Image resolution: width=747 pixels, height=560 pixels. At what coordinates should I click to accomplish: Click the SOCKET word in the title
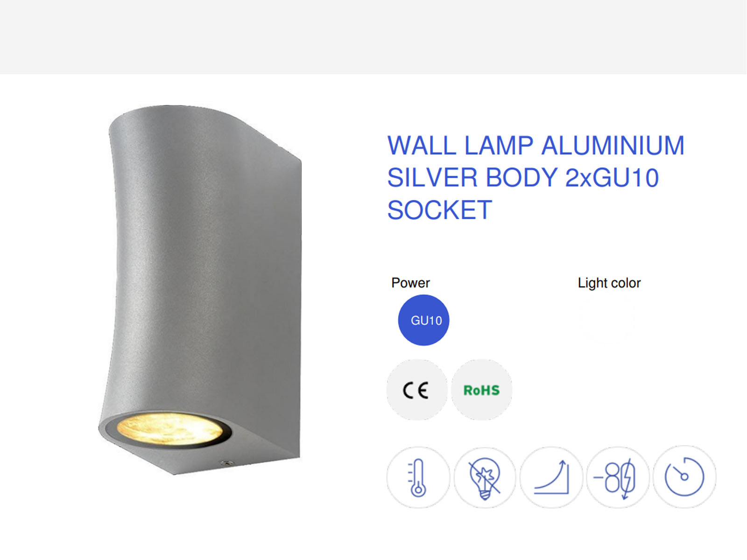440,210
